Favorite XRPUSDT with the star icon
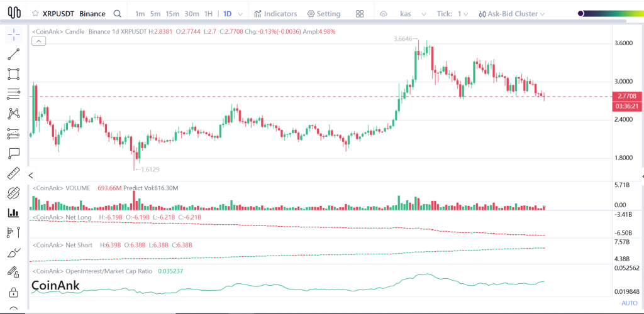 35,14
